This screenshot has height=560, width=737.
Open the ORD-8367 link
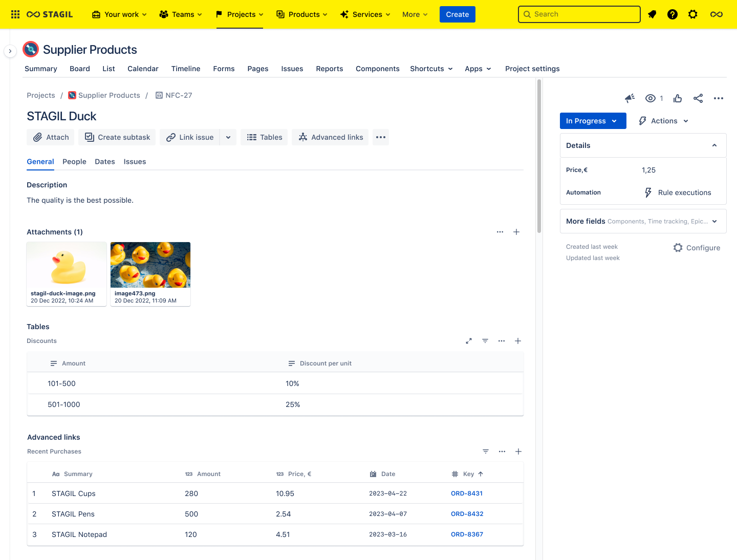coord(467,534)
